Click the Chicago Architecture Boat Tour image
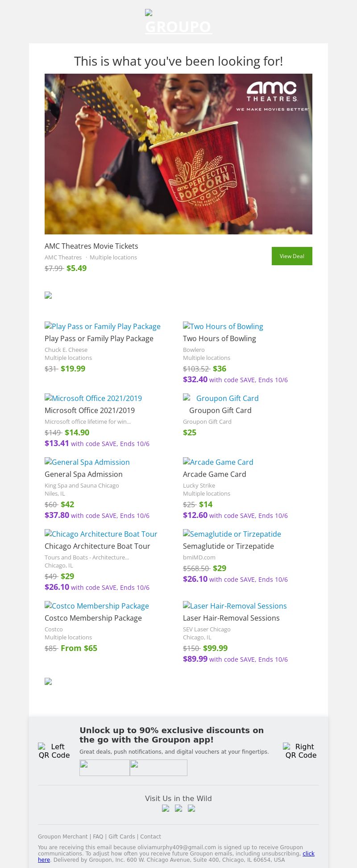 (x=101, y=534)
